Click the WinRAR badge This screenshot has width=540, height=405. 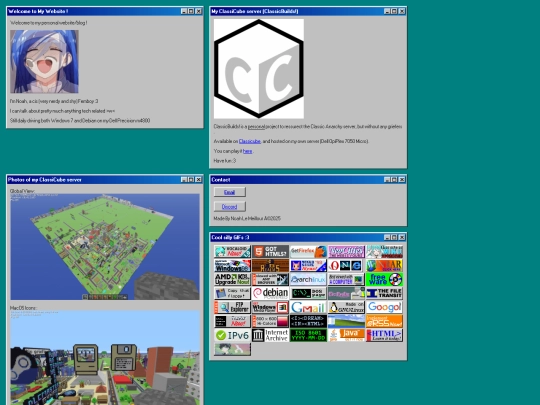coord(384,266)
